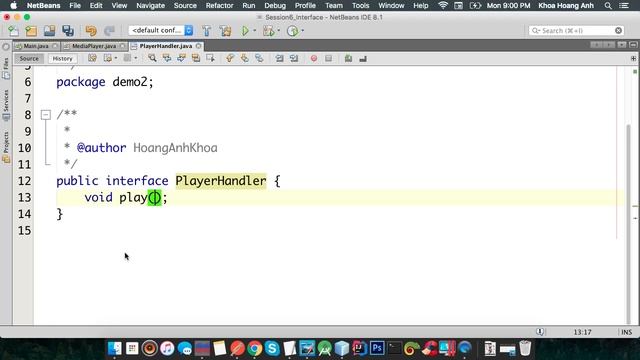The image size is (640, 360).
Task: Toggle the Source view button
Action: (29, 58)
